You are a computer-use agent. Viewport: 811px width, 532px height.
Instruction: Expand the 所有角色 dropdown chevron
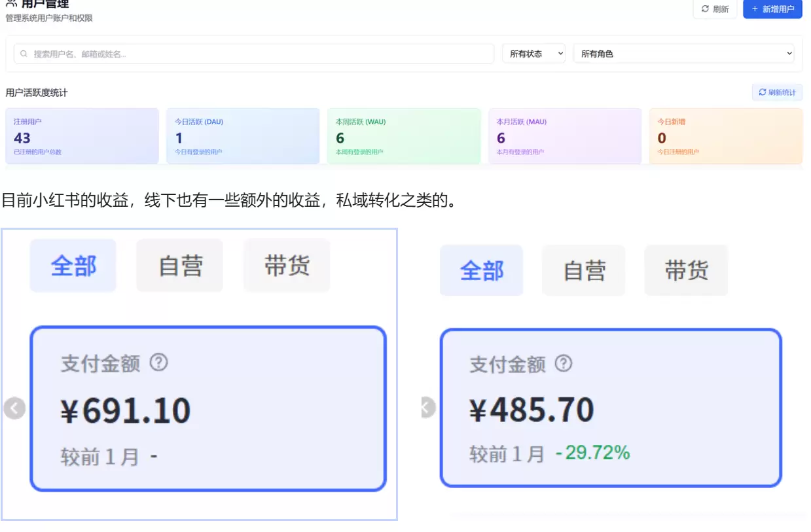coord(788,53)
